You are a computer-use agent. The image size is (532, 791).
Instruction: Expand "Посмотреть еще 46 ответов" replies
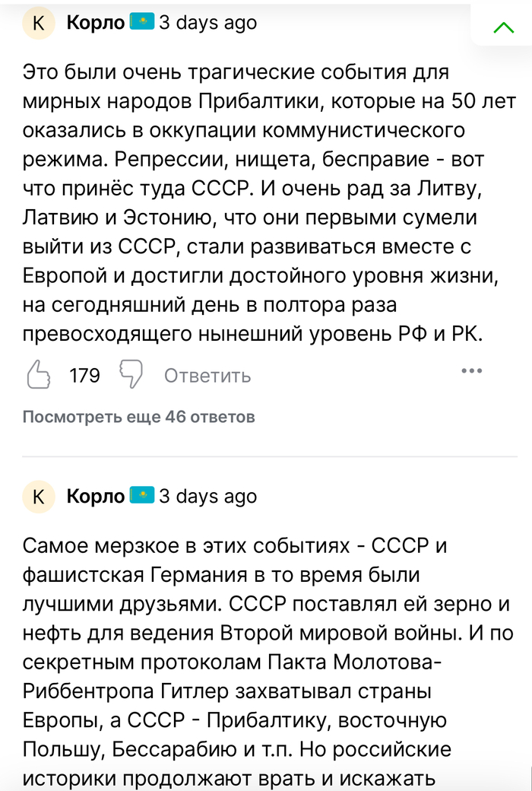pos(138,417)
